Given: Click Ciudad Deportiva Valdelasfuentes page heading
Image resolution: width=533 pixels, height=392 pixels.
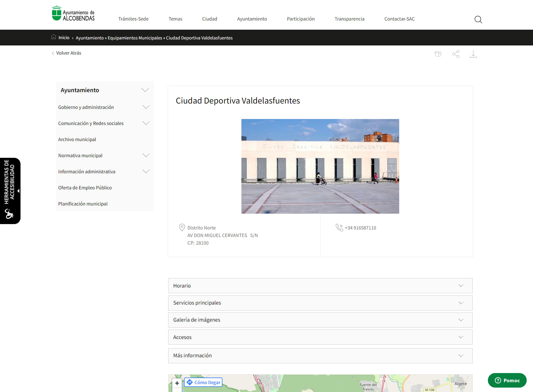Looking at the screenshot, I should (x=238, y=101).
